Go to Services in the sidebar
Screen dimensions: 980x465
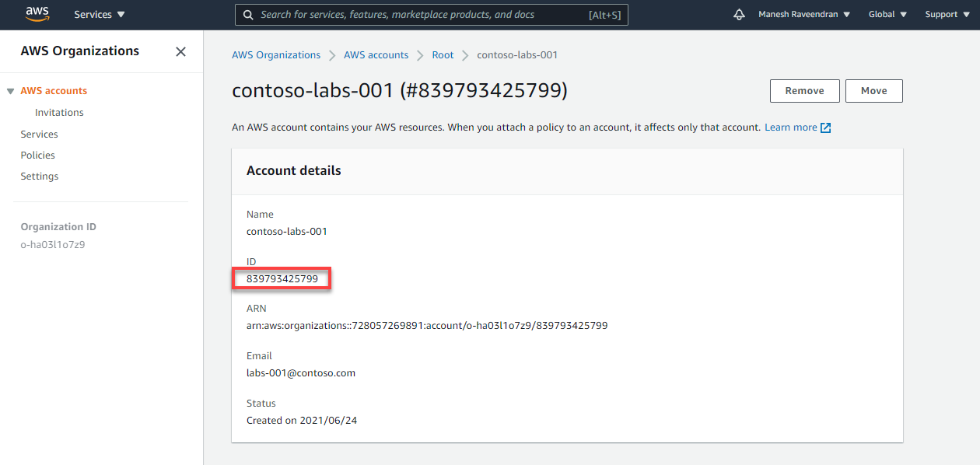click(39, 135)
